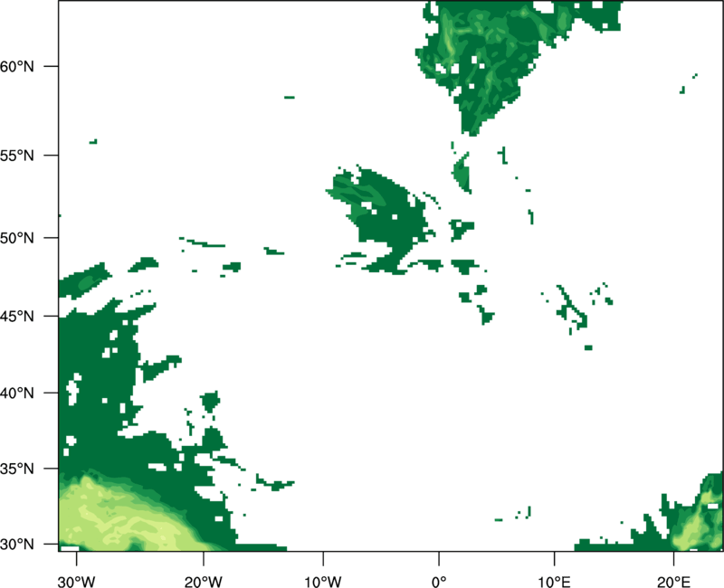Image resolution: width=724 pixels, height=588 pixels.
Task: Click the 20°W longitude label
Action: pos(203,582)
